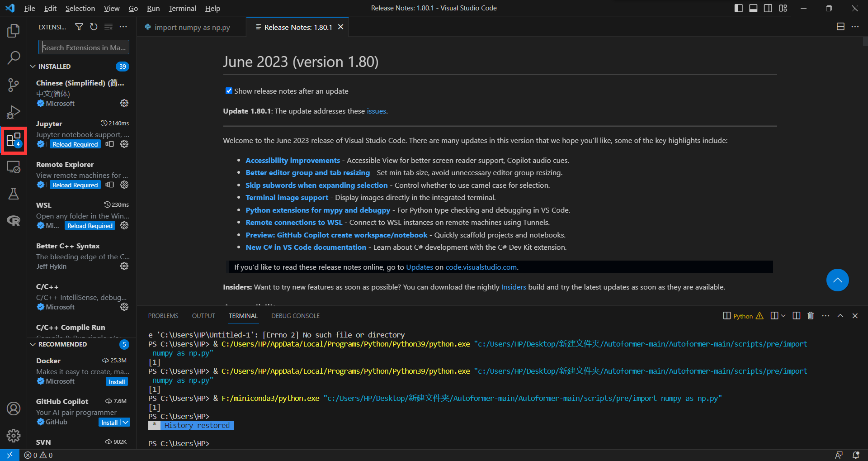Viewport: 868px width, 461px height.
Task: Open Customize Layout button
Action: pos(783,8)
